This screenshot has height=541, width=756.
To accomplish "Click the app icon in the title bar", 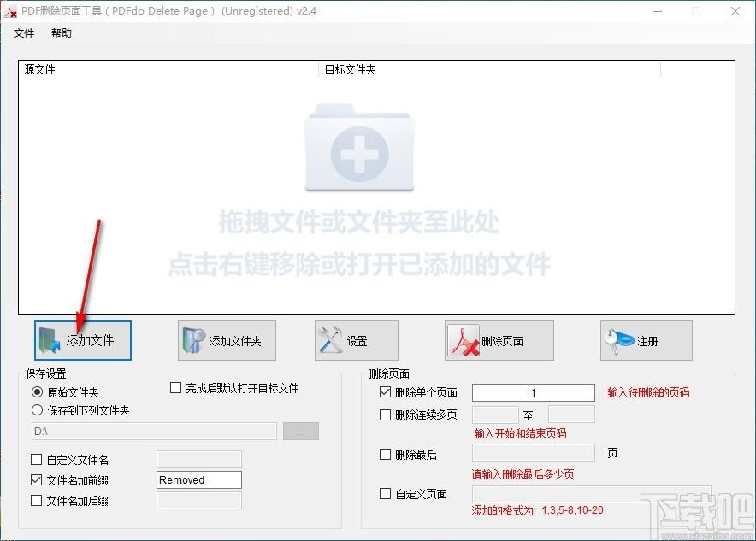I will 10,12.
